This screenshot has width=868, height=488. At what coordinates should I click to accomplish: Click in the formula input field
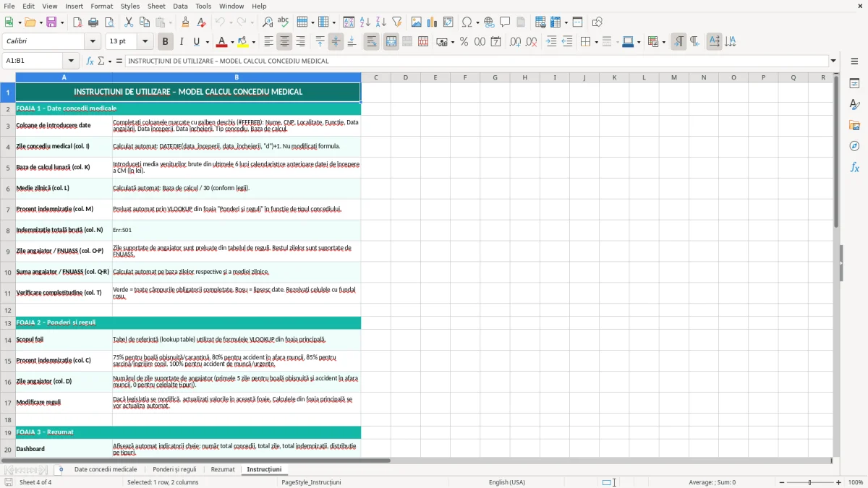pos(476,61)
